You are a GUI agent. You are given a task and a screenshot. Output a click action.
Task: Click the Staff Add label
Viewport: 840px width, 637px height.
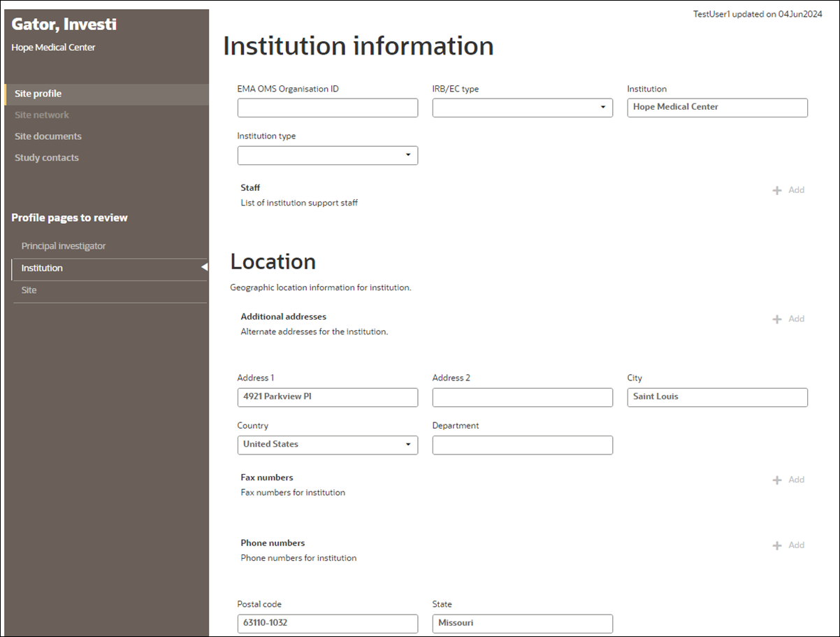(797, 190)
